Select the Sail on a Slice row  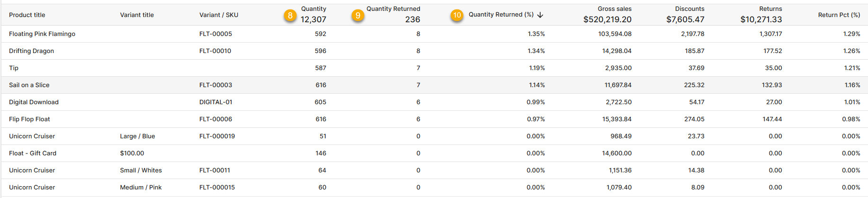click(x=29, y=85)
